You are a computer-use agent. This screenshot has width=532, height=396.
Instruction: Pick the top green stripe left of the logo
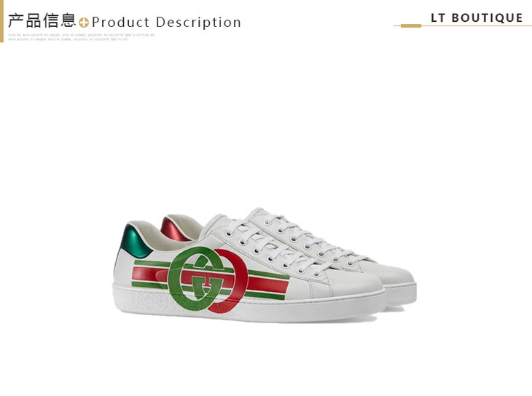tap(152, 264)
